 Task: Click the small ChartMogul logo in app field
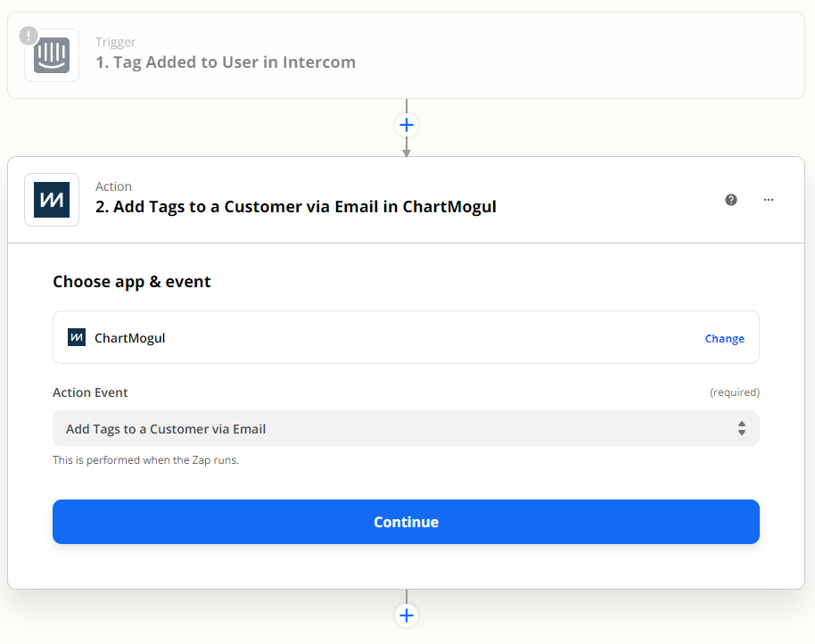tap(77, 337)
